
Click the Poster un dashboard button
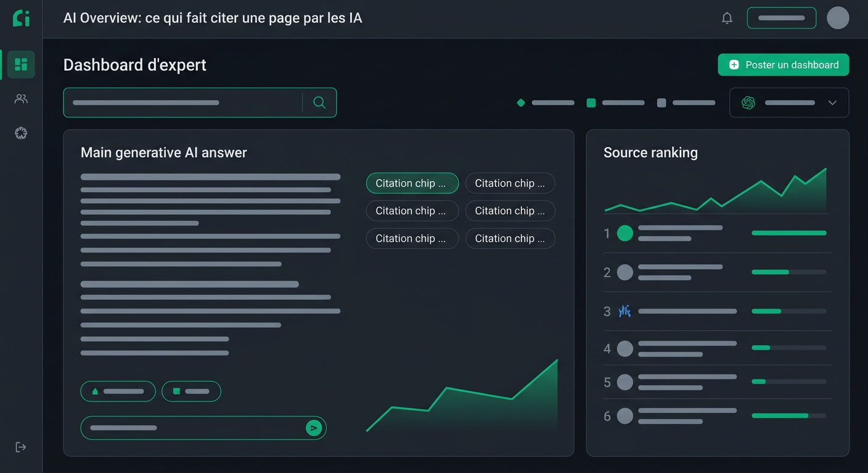click(784, 65)
